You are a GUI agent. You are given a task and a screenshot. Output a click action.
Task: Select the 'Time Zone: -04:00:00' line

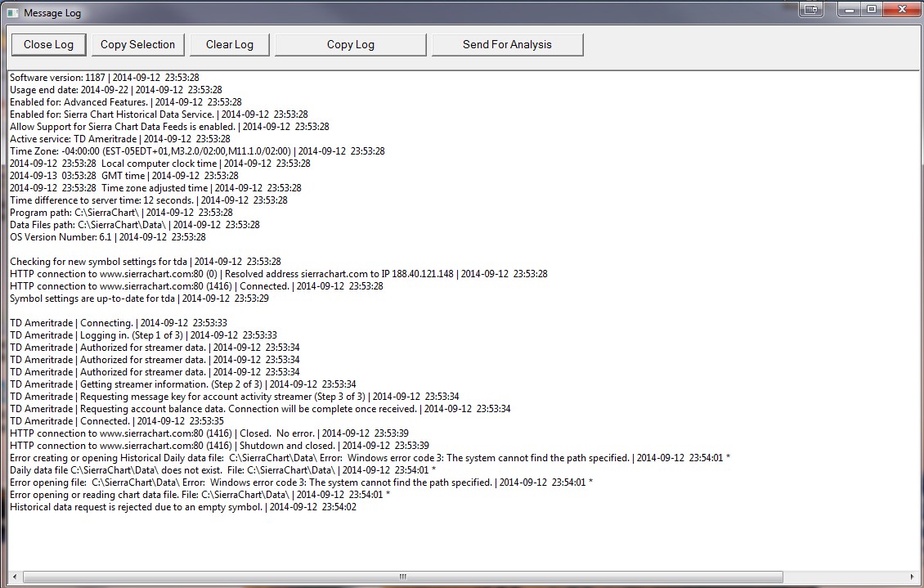click(197, 152)
